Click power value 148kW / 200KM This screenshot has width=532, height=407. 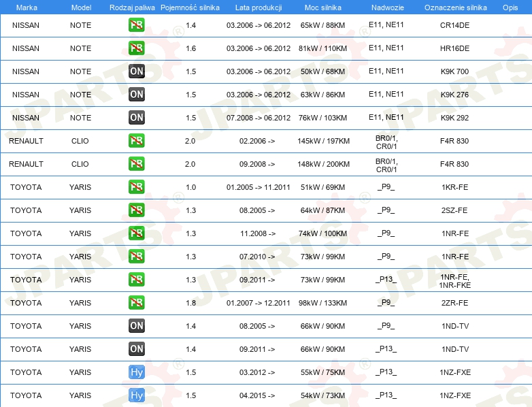[x=323, y=164]
